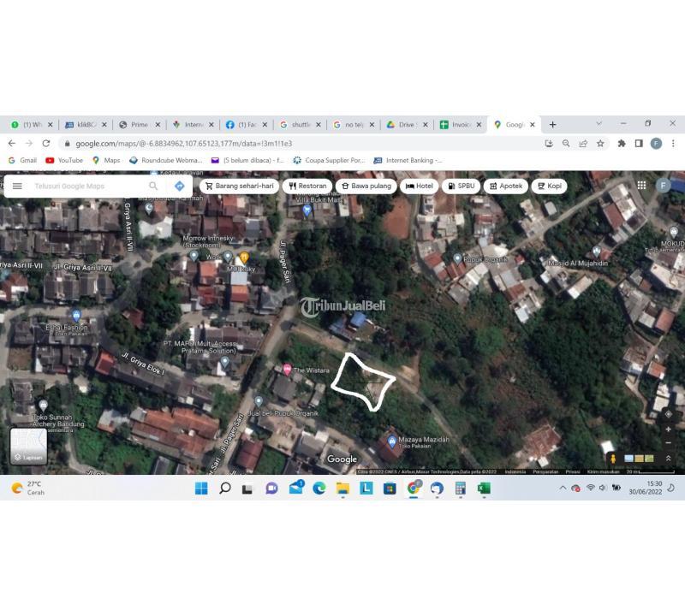This screenshot has width=685, height=616.
Task: Bookmark this page with the star icon
Action: pos(600,144)
